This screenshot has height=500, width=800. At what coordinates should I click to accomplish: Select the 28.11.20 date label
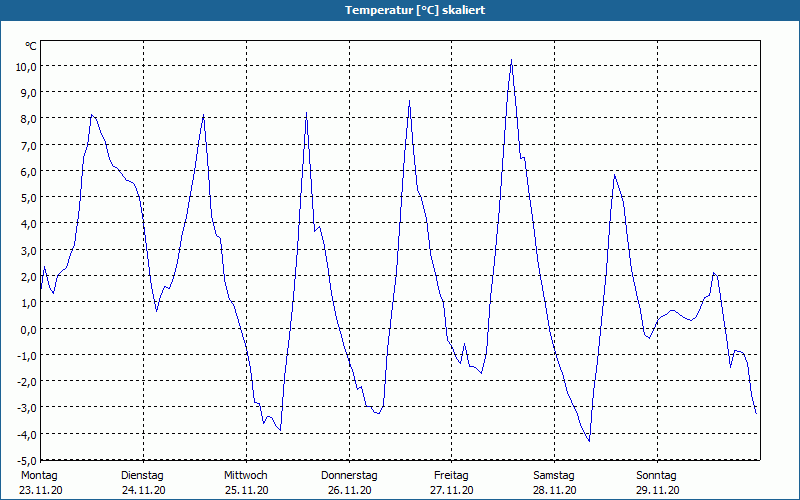click(555, 490)
